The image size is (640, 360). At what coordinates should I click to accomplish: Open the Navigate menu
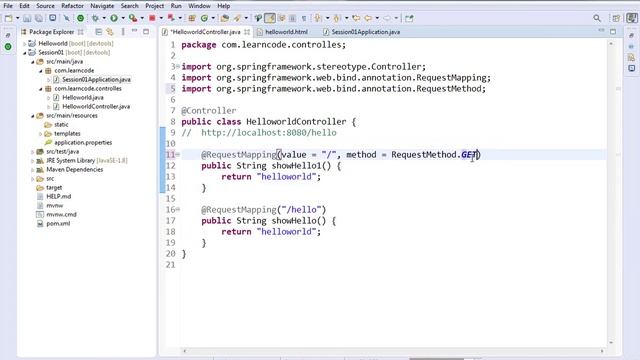[x=102, y=6]
